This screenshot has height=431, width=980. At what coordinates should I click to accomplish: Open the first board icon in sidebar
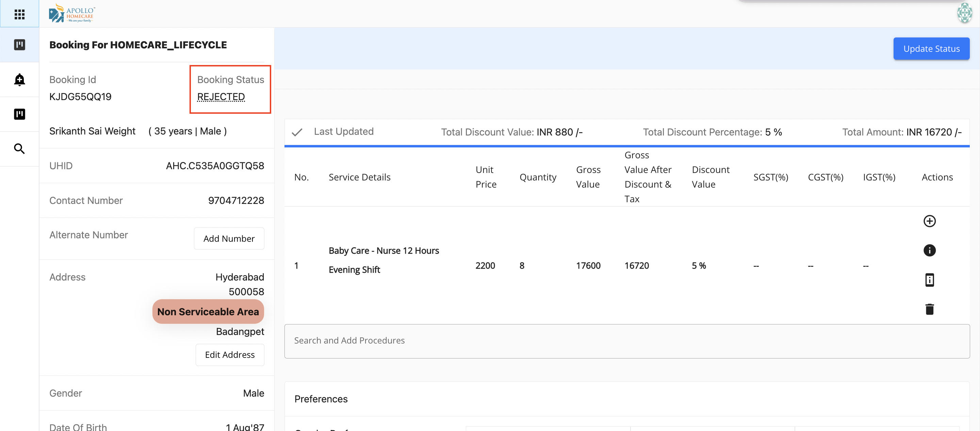click(x=19, y=45)
